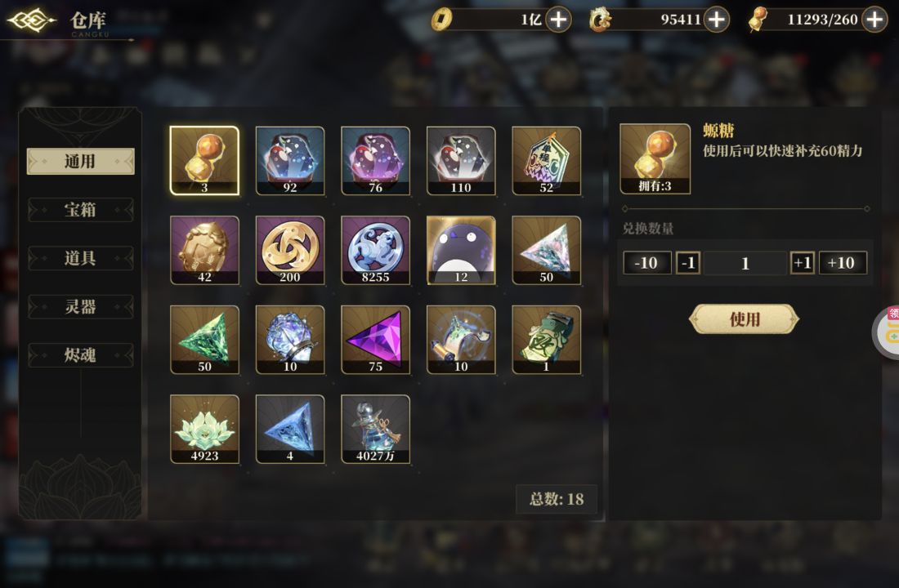
Task: Select the gold coin item showing 200
Action: coord(290,251)
